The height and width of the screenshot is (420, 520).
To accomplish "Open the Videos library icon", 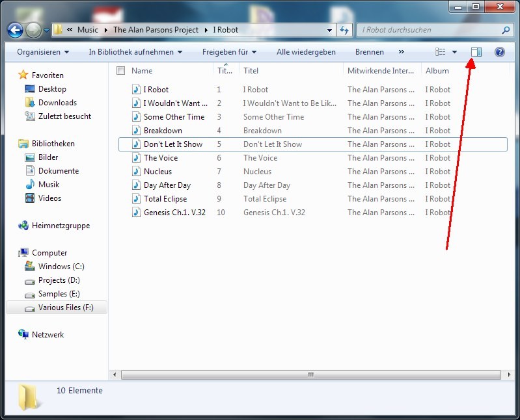I will (30, 198).
